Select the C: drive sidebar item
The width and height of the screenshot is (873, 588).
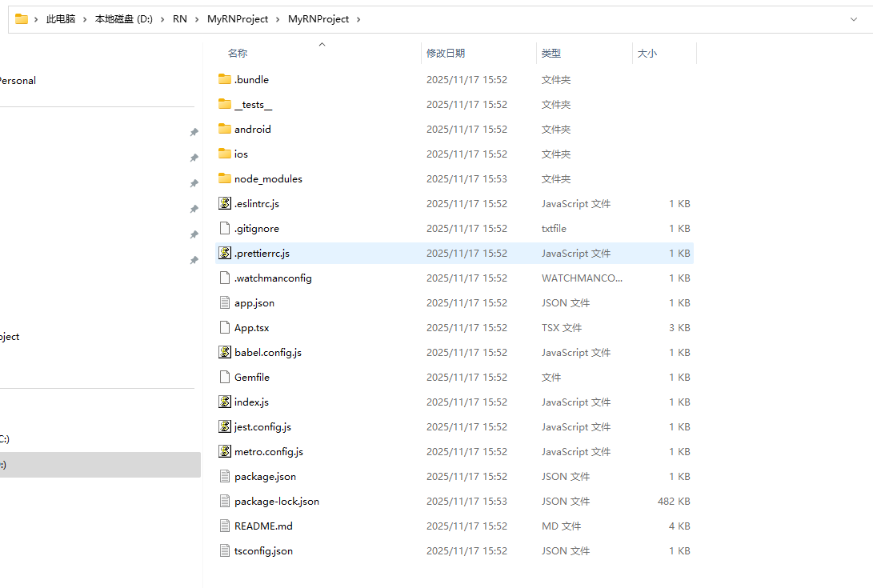coord(5,438)
